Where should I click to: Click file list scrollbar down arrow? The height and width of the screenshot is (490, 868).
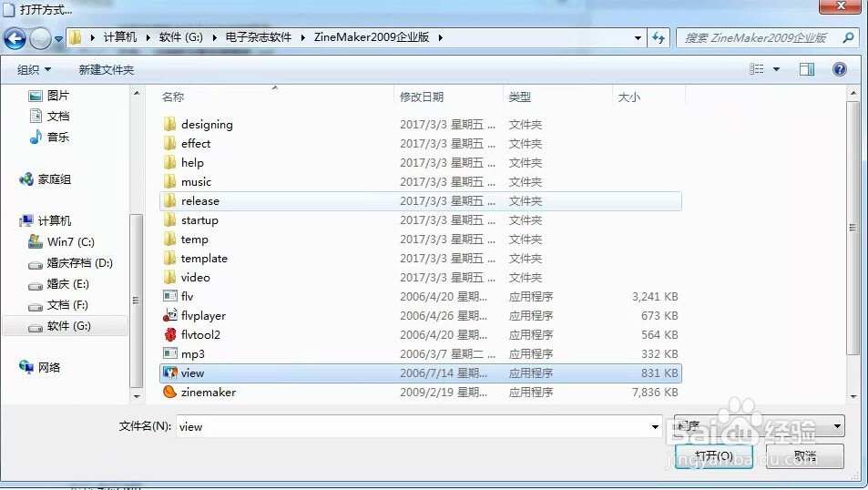[x=853, y=396]
